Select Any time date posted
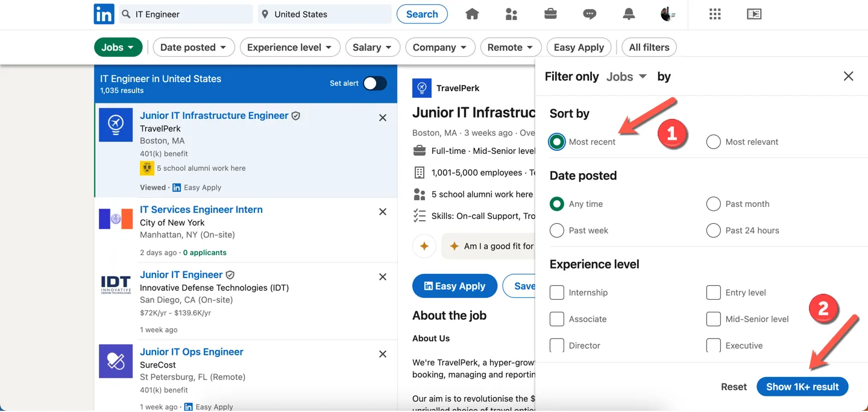868x412 pixels. [x=557, y=204]
